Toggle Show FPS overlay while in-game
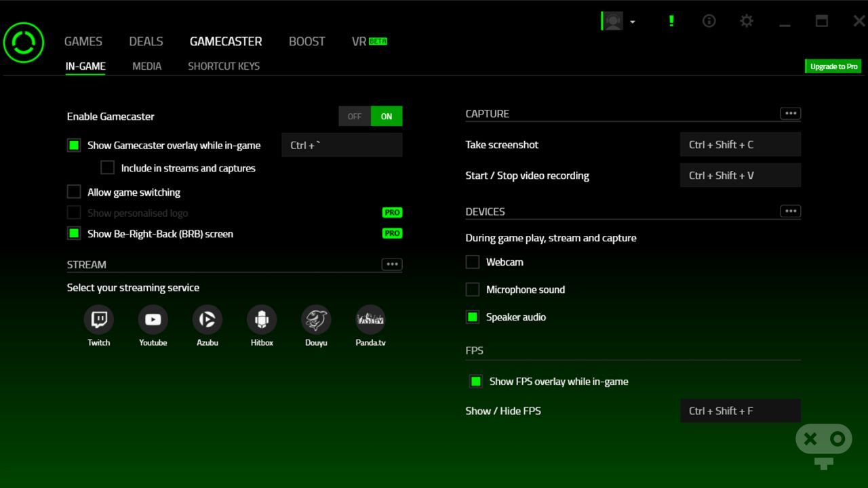Image resolution: width=868 pixels, height=488 pixels. tap(476, 382)
